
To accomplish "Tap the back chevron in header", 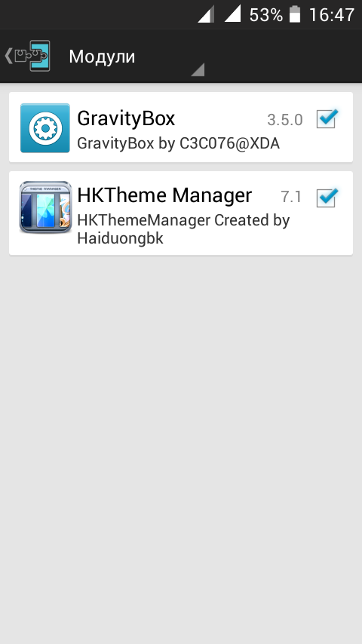I will (x=8, y=56).
